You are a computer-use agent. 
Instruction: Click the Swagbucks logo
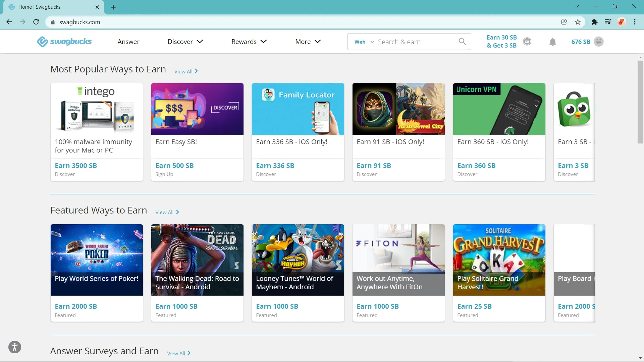[64, 42]
